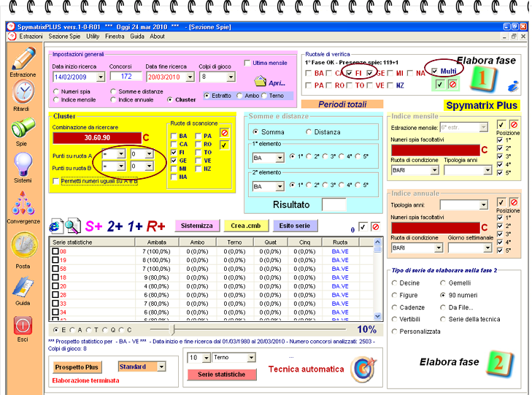Click the magnifier preview icon above the table

(73, 226)
